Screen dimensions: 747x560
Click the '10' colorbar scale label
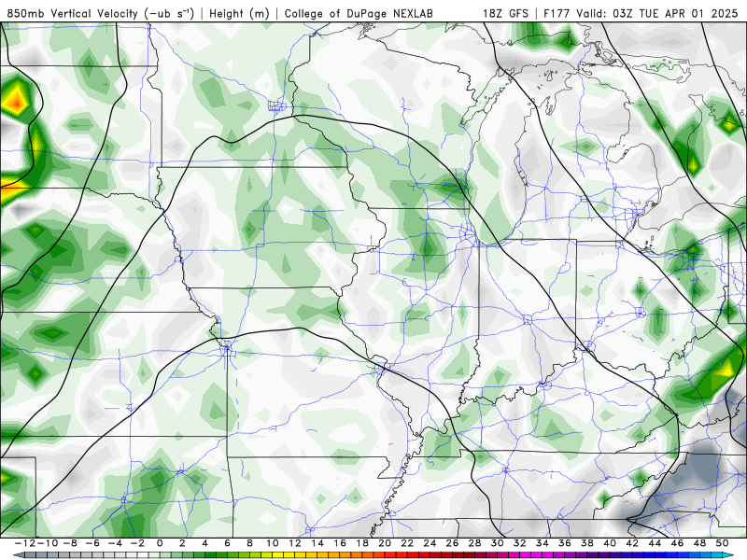coord(272,543)
